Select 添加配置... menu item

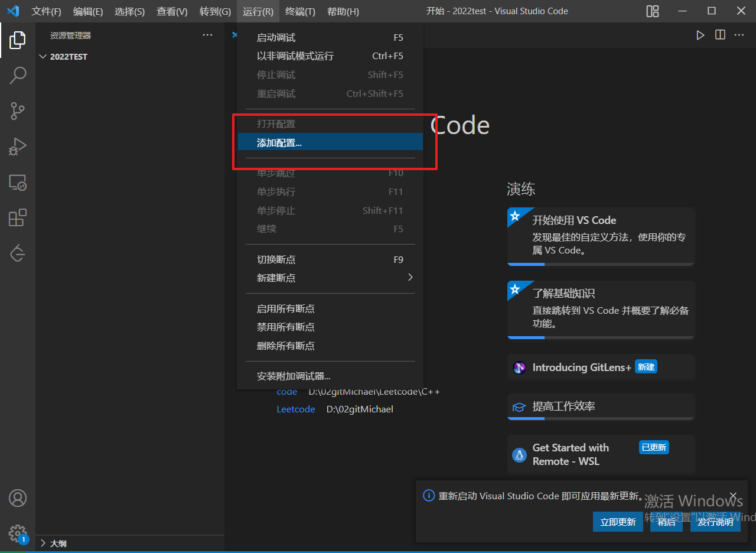[x=330, y=142]
